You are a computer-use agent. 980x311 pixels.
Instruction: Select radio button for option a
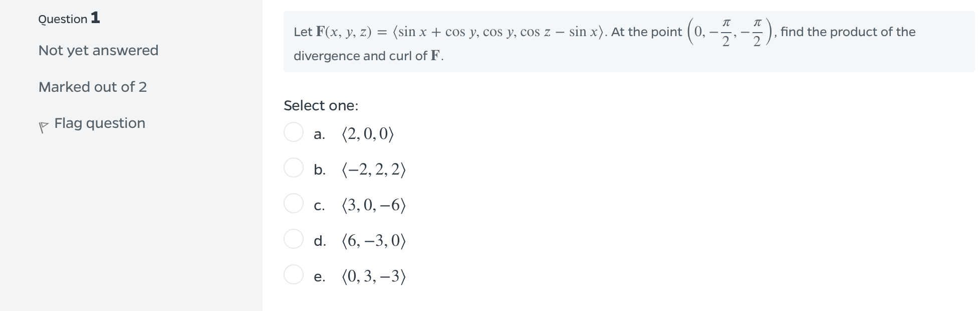pos(294,132)
